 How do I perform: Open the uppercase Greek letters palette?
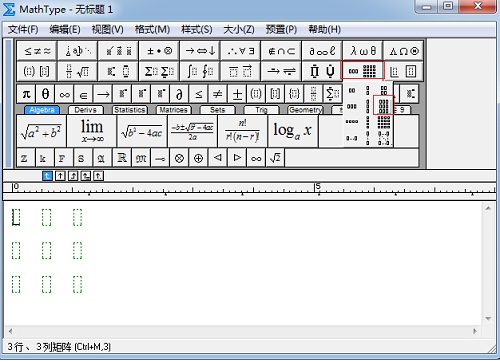[403, 51]
